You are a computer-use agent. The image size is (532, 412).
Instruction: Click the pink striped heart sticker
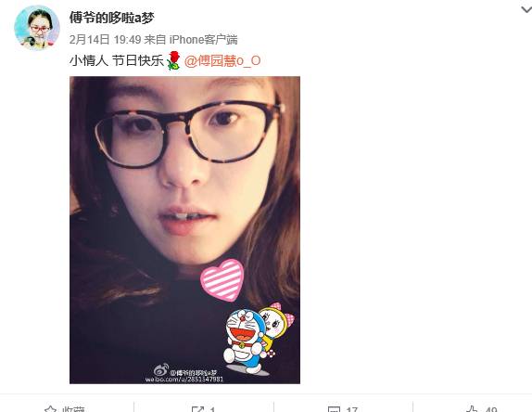tap(222, 280)
